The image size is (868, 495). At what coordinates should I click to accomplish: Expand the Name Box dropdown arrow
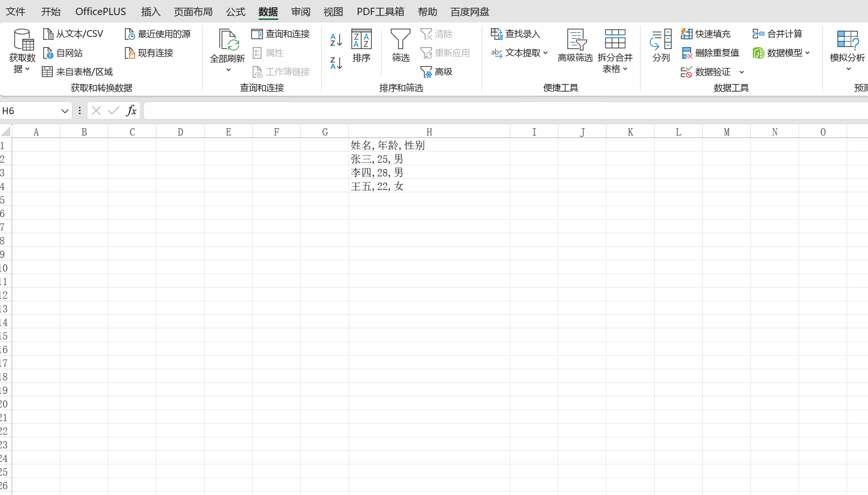click(x=65, y=111)
